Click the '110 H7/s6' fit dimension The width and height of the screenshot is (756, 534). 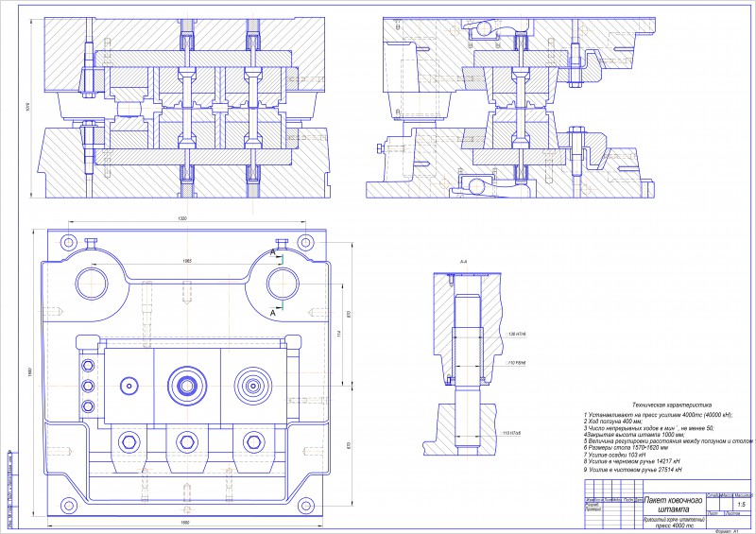click(511, 433)
